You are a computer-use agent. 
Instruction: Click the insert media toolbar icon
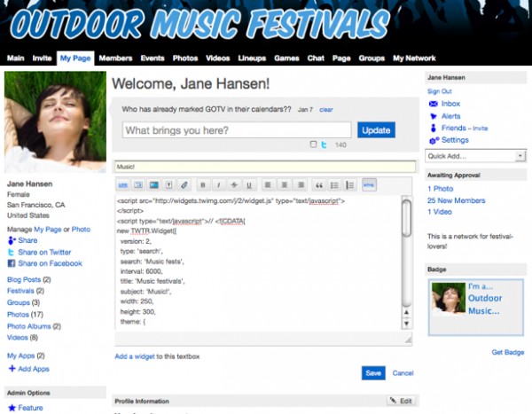(153, 185)
